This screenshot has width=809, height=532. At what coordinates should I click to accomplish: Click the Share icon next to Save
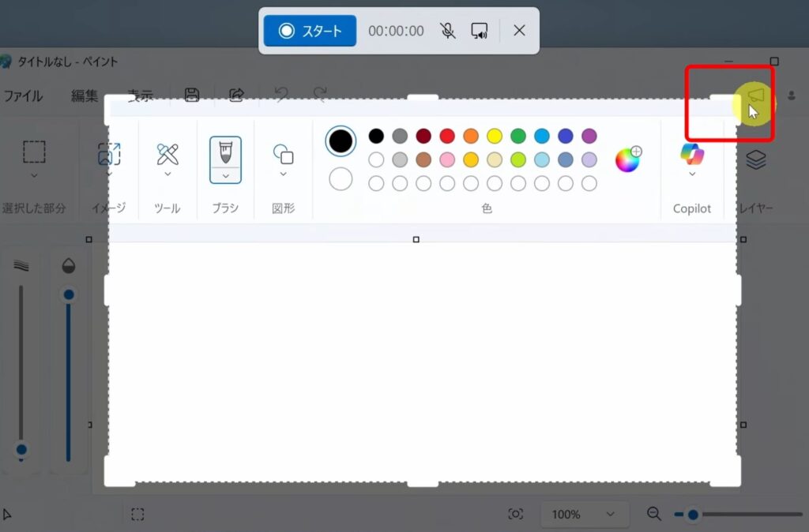point(235,94)
